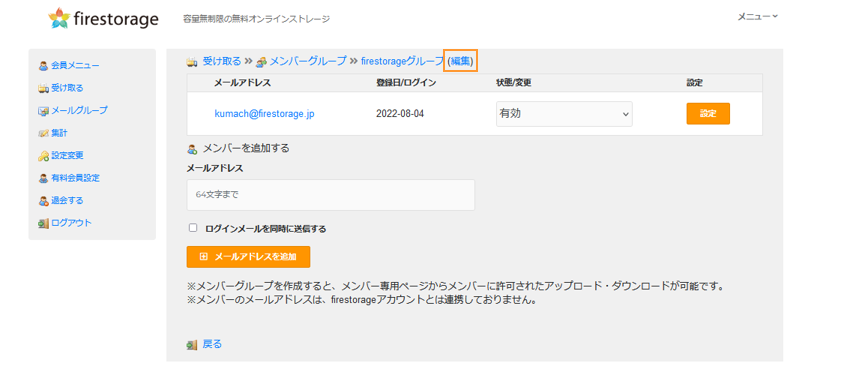846x377 pixels.
Task: Click the 登録日/ログイン column header
Action: coord(406,83)
